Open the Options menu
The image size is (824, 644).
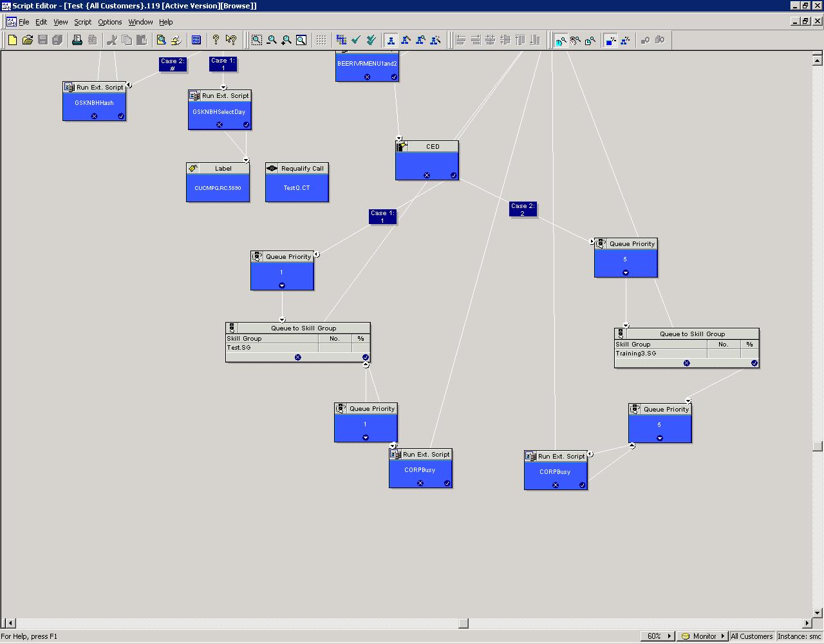(109, 22)
